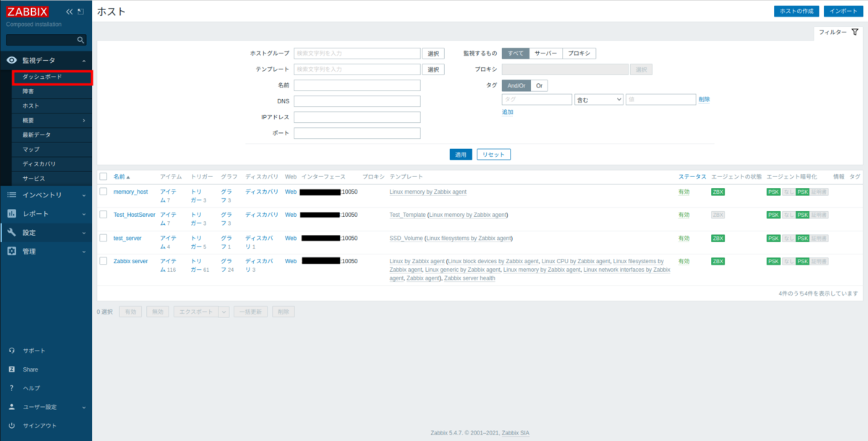The image size is (868, 441).
Task: Check the memory_host row checkbox
Action: pos(103,192)
